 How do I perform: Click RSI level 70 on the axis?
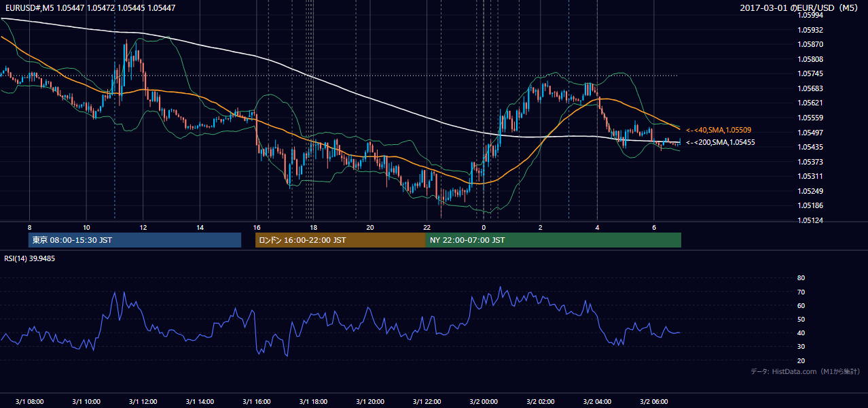tap(801, 292)
